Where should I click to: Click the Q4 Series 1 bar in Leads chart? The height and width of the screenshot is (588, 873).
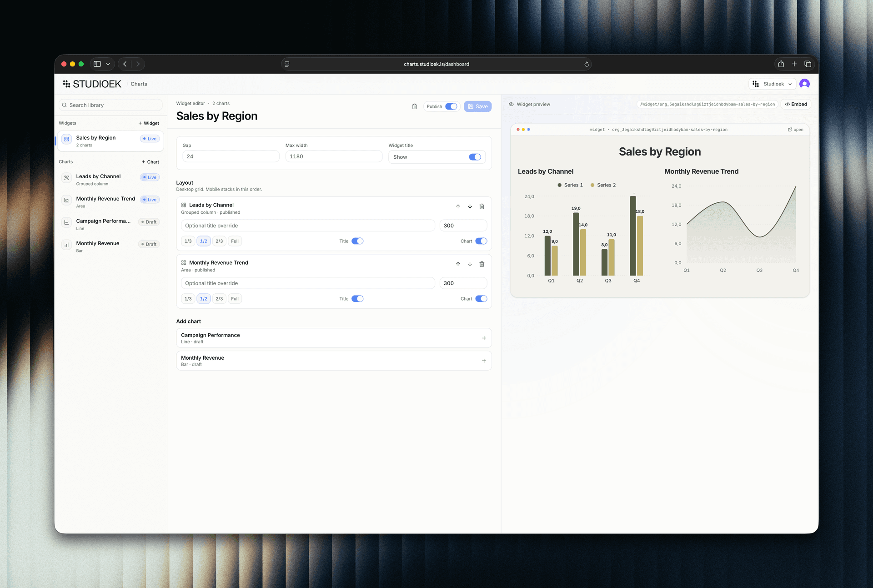click(633, 236)
